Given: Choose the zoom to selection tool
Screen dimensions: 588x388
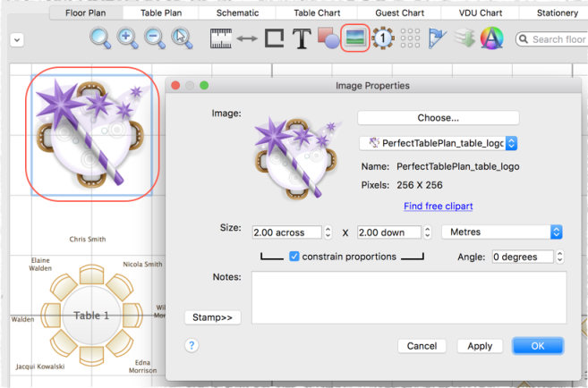Looking at the screenshot, I should [182, 38].
